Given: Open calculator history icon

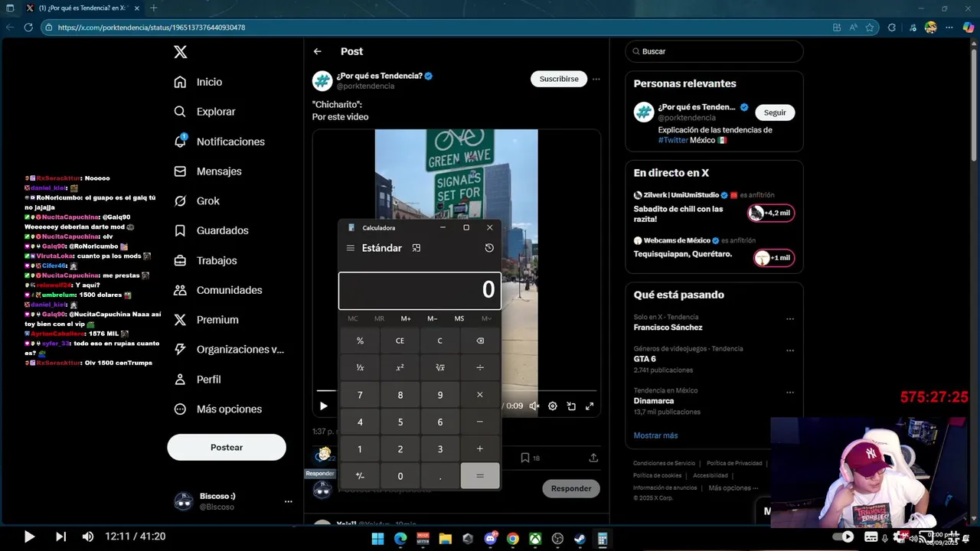Looking at the screenshot, I should [x=489, y=248].
